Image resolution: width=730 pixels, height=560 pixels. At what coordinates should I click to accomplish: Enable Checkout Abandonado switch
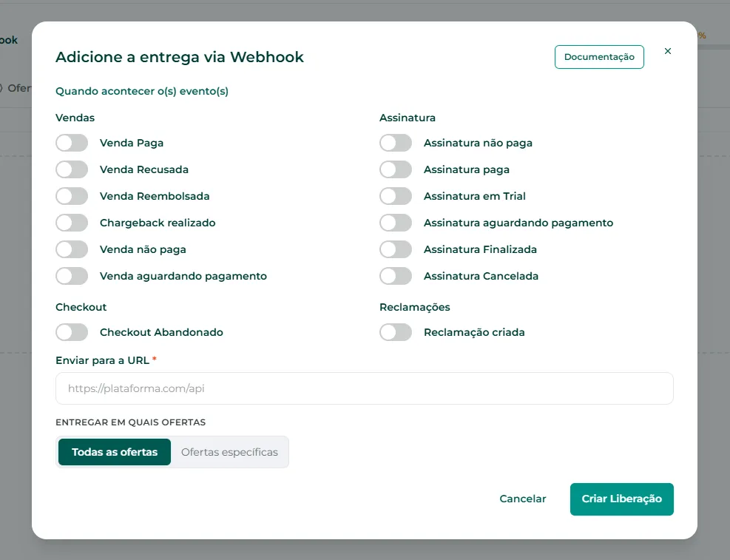coord(72,332)
